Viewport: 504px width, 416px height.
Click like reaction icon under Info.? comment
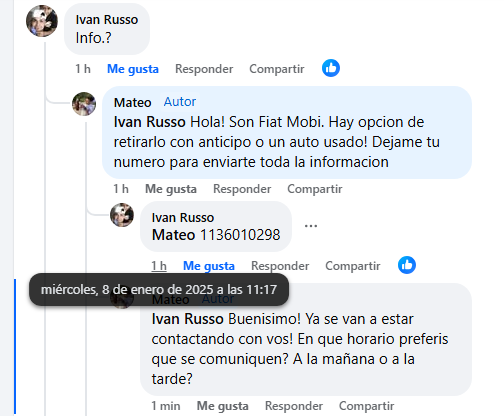pyautogui.click(x=331, y=68)
